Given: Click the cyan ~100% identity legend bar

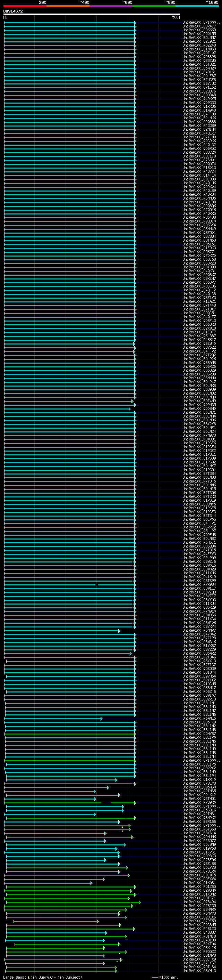Looking at the screenshot, I should point(197,6).
